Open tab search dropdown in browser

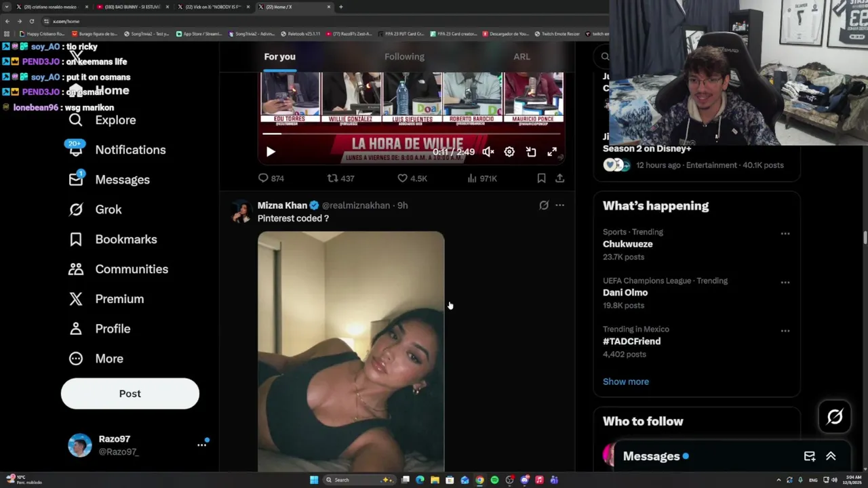click(7, 7)
